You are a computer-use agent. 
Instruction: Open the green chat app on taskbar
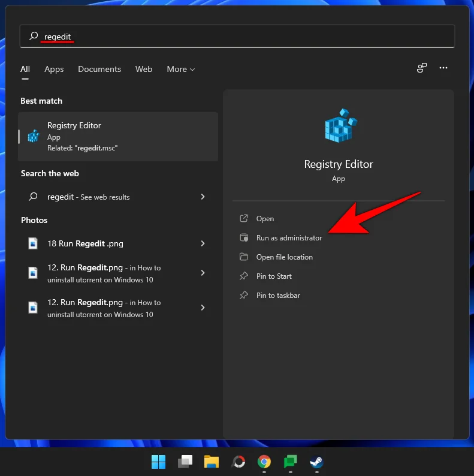291,462
